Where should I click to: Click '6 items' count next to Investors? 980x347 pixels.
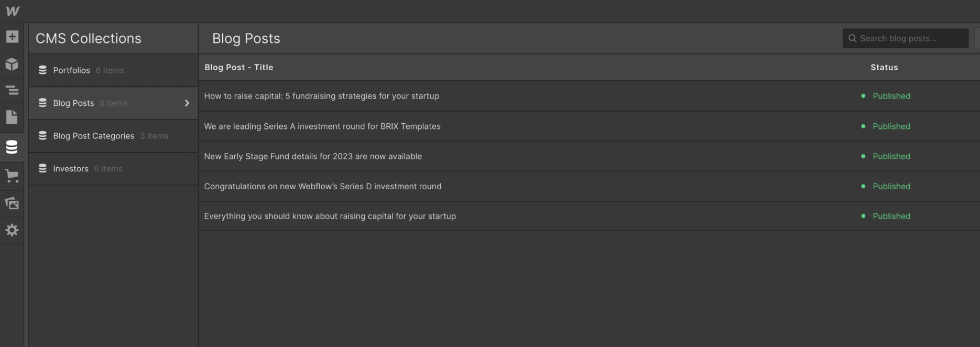pyautogui.click(x=108, y=168)
